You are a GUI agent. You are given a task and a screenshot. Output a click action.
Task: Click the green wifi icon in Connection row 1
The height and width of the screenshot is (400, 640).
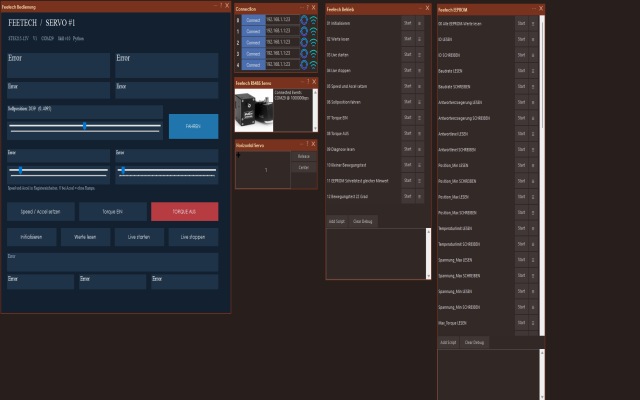coord(313,31)
